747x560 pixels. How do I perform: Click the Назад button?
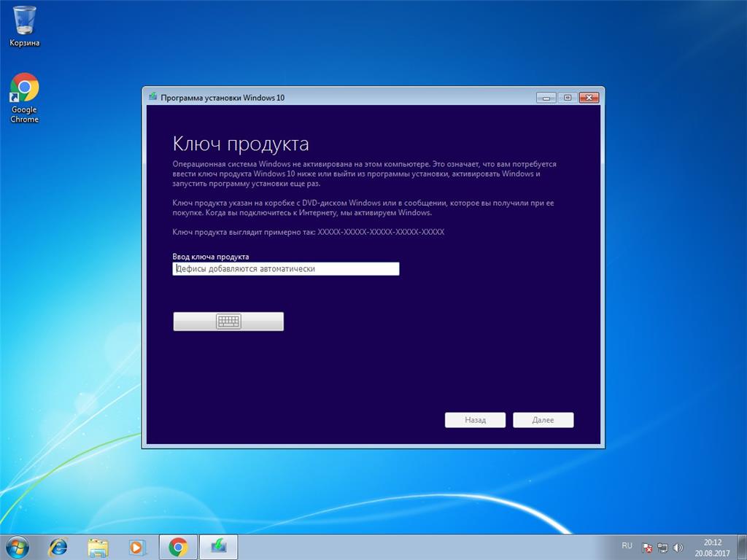[475, 420]
